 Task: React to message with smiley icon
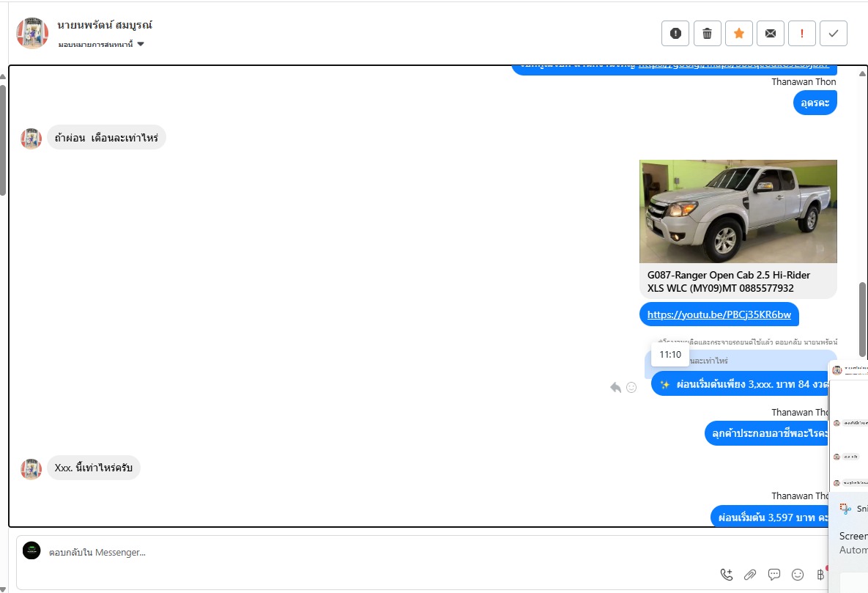pyautogui.click(x=631, y=387)
